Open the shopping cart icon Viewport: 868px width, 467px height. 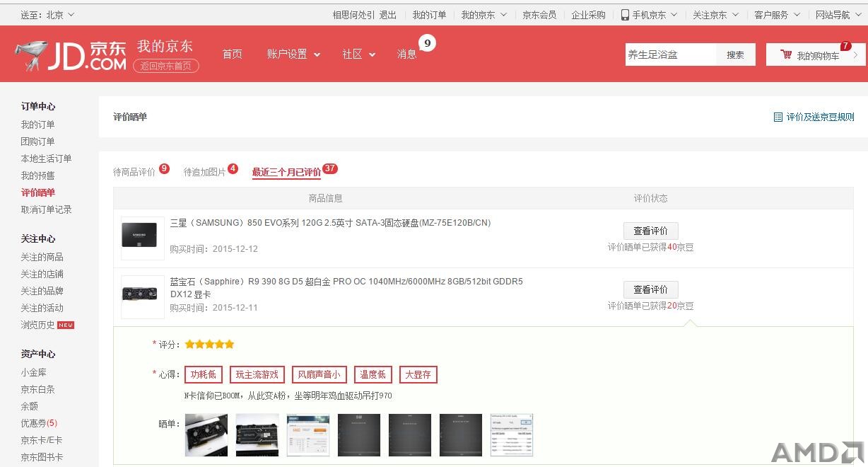(x=786, y=54)
